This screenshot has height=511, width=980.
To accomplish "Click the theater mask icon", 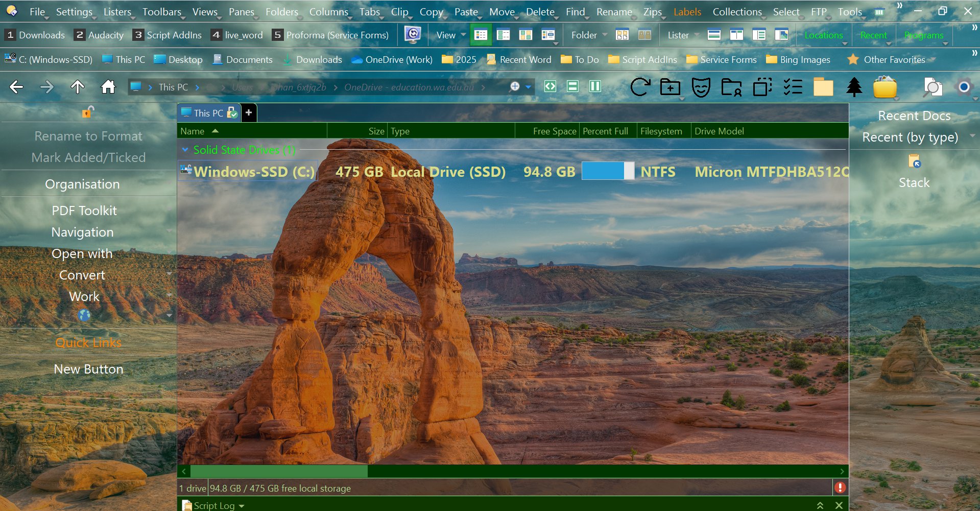I will (x=701, y=87).
